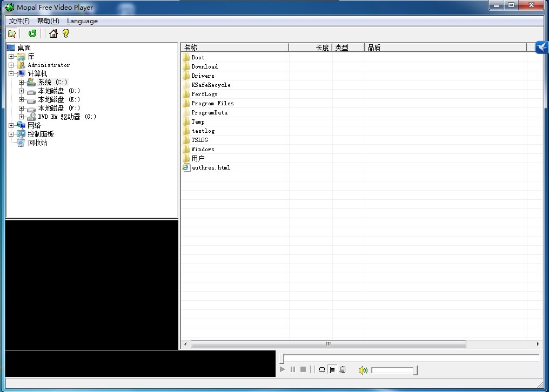Open the Language menu

coord(82,21)
